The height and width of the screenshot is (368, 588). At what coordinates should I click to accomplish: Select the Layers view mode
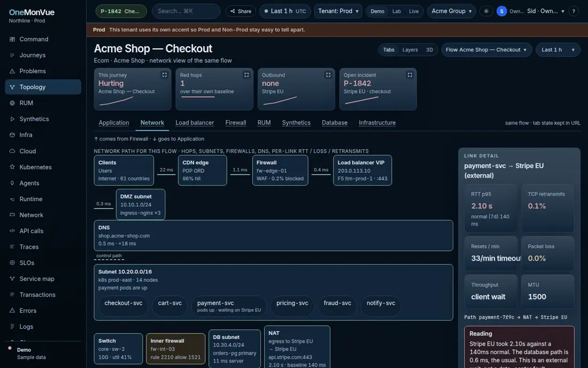[x=410, y=50]
